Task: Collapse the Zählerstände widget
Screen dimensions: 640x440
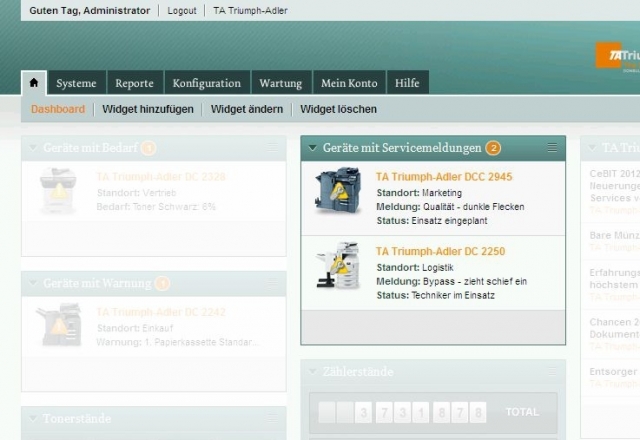Action: coord(313,372)
